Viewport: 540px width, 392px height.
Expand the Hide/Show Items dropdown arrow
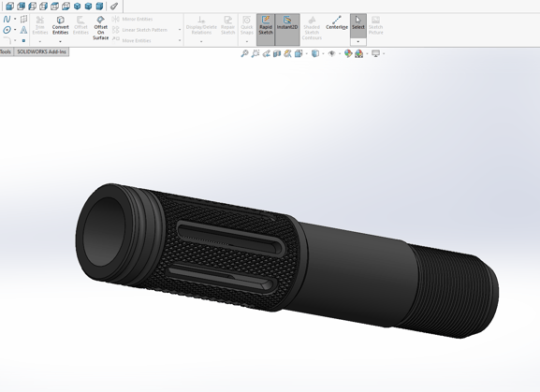340,53
